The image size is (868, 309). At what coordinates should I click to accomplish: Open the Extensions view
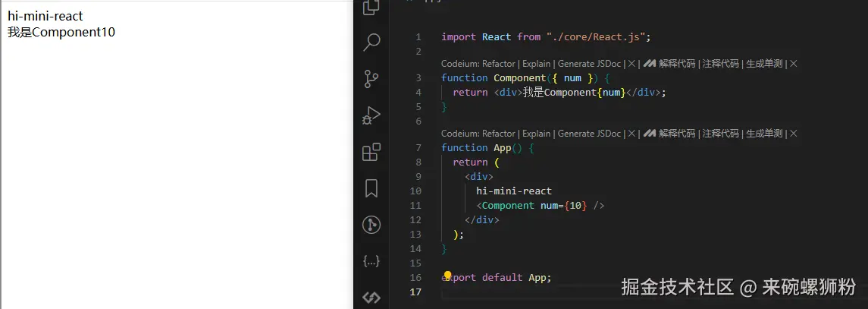point(371,152)
